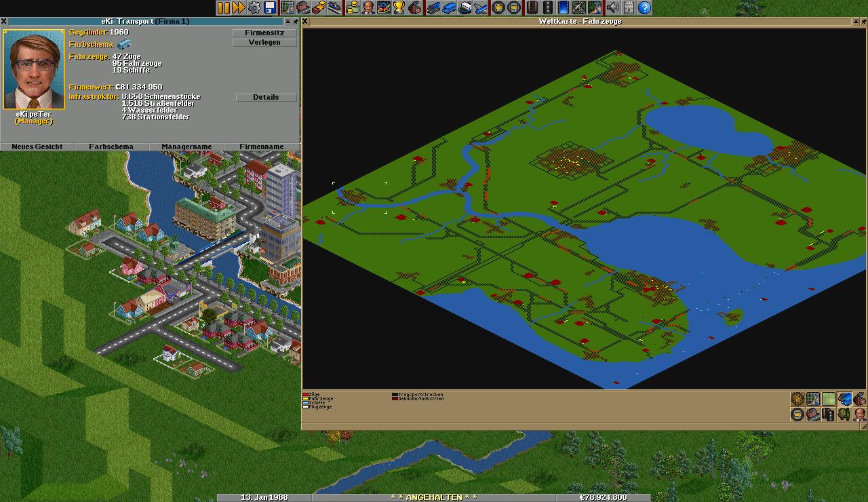Open the gear settings dropdown
Viewport: 868px width, 502px height.
pos(254,8)
